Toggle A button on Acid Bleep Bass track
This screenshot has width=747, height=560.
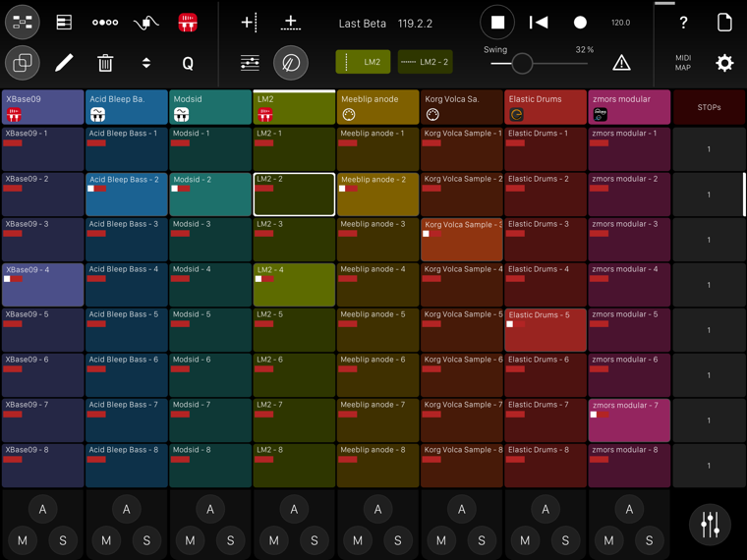(x=126, y=510)
